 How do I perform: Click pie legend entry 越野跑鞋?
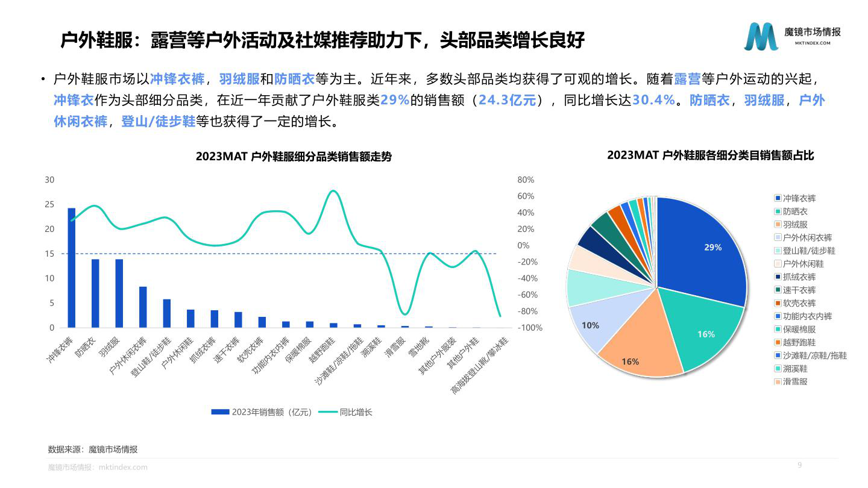click(x=795, y=342)
